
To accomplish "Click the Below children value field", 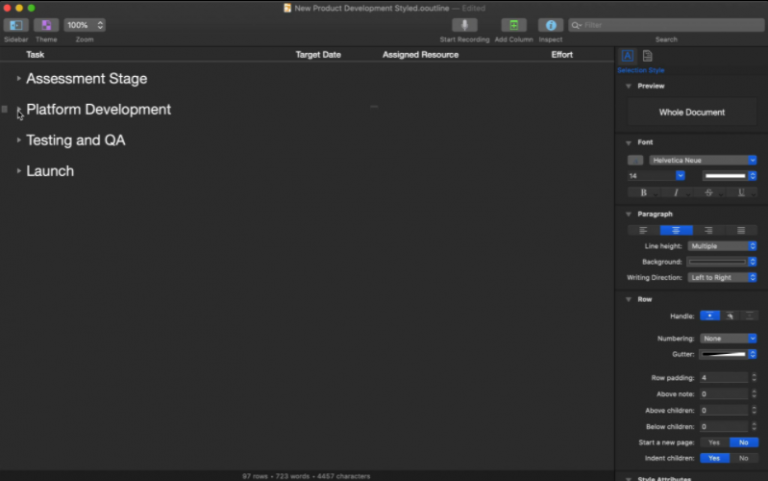I will point(724,427).
